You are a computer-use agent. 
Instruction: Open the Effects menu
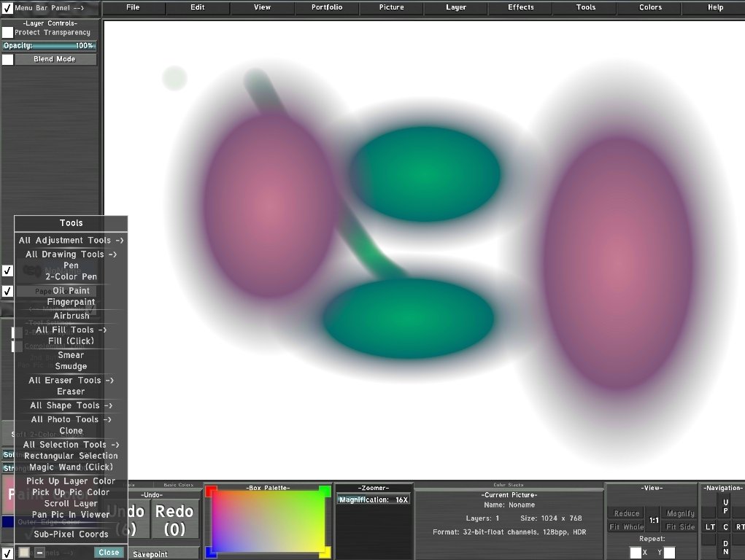(x=521, y=7)
